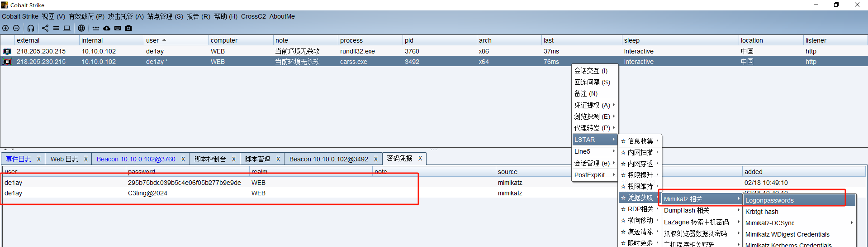This screenshot has width=868, height=247.
Task: Open downloads using the cloud download icon
Action: (x=107, y=28)
